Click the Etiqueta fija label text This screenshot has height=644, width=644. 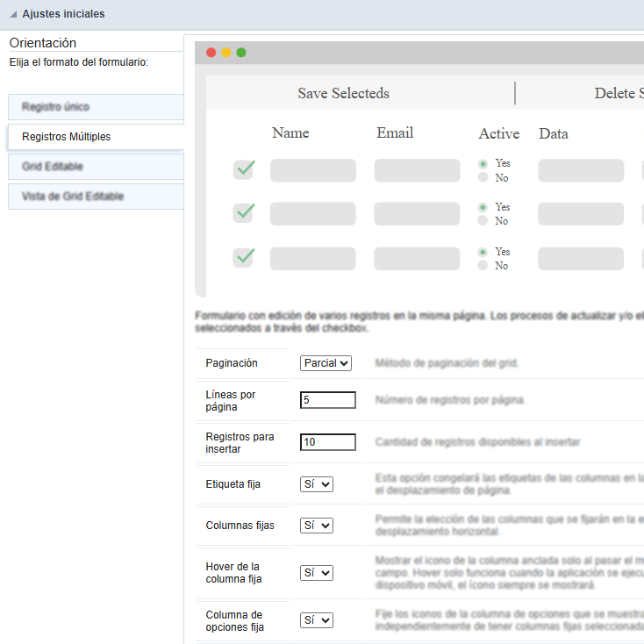[x=233, y=484]
